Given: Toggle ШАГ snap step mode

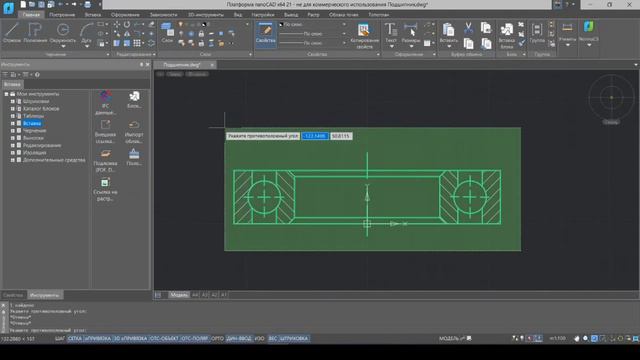Looking at the screenshot, I should (x=60, y=338).
